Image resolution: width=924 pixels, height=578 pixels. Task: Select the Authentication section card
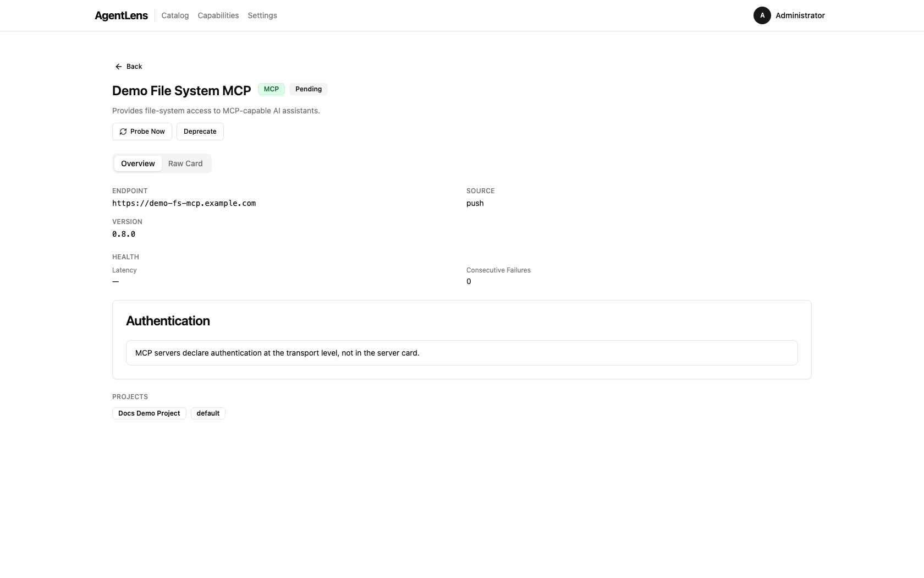(x=461, y=339)
